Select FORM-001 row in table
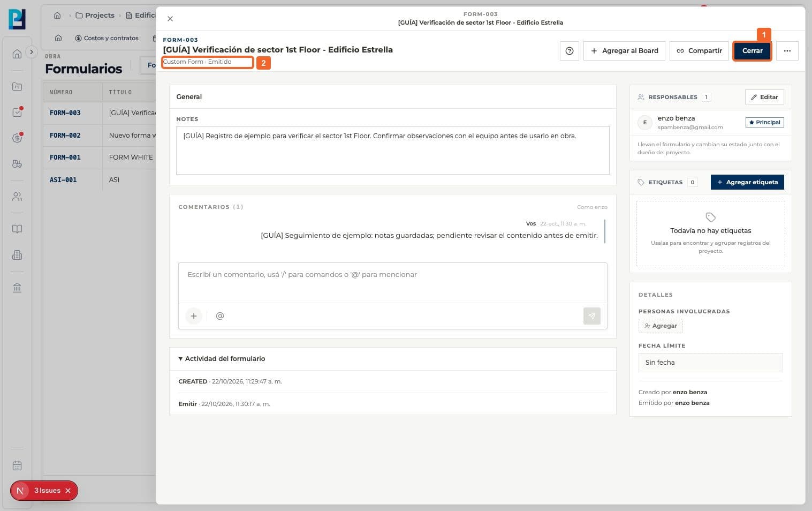812x511 pixels. pyautogui.click(x=100, y=157)
